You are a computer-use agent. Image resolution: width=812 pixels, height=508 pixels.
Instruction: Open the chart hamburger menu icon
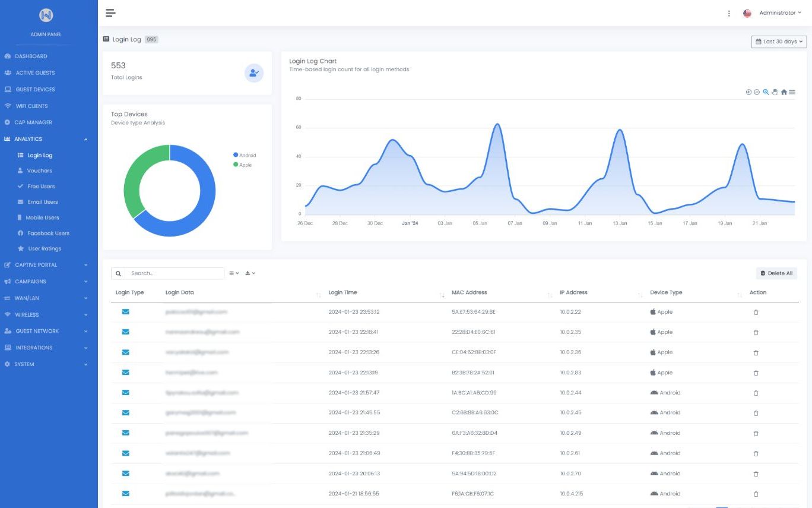coord(792,92)
